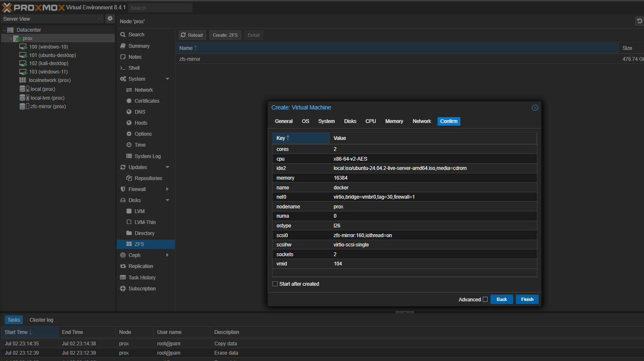644x361 pixels.
Task: Collapse the Updates submenu arrow
Action: [168, 167]
